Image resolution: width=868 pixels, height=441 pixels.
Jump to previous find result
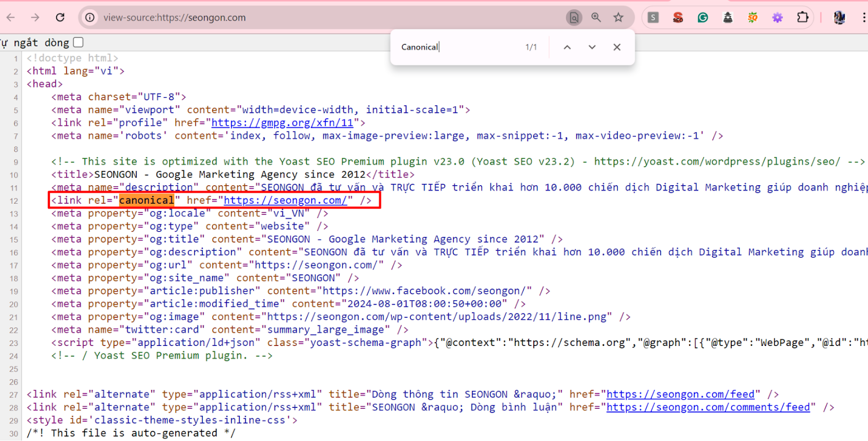pyautogui.click(x=567, y=47)
